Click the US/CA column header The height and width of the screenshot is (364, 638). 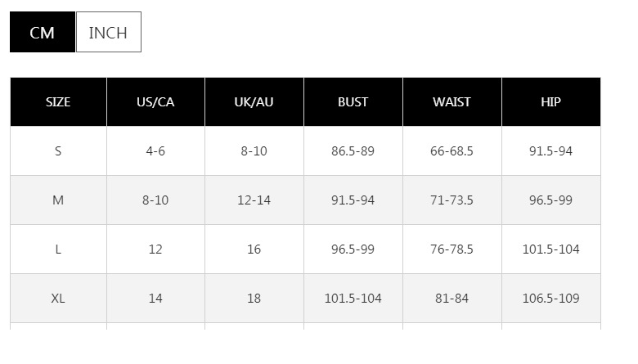[x=155, y=102]
